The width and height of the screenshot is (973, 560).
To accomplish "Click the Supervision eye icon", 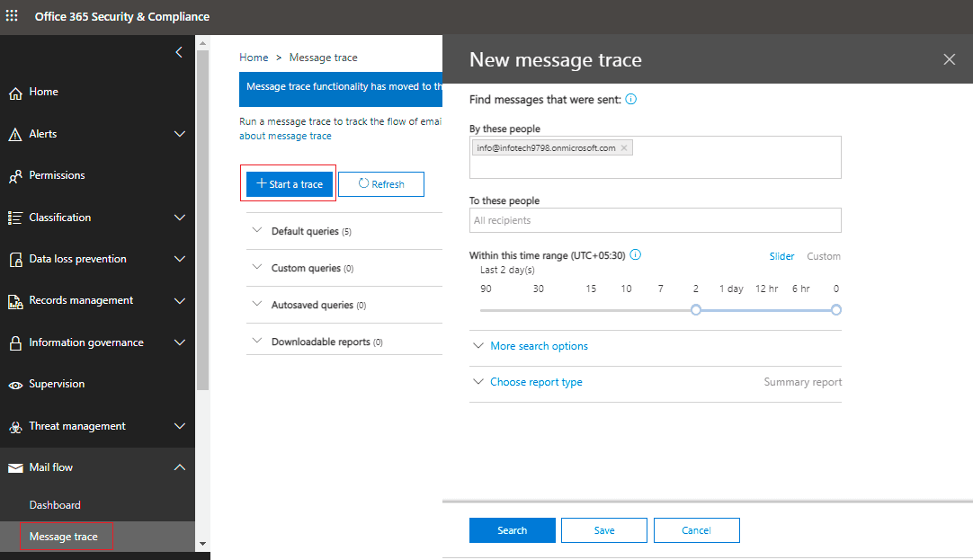I will (14, 385).
